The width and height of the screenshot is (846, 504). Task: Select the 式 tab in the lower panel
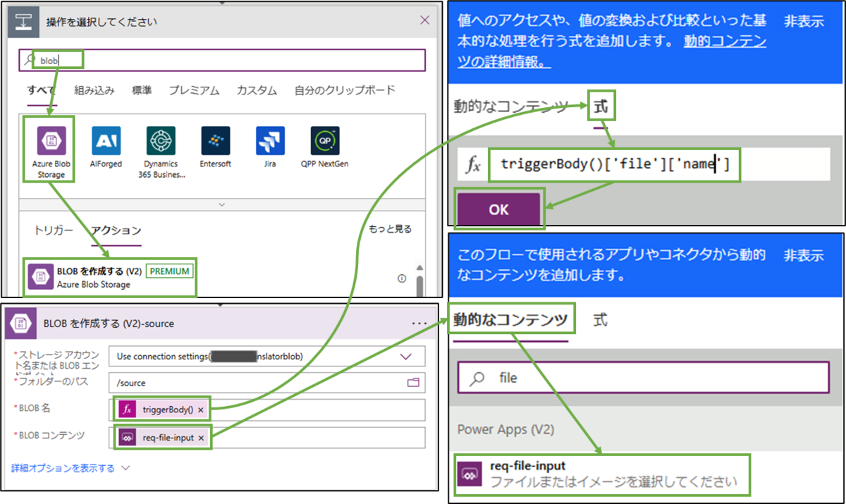[x=600, y=319]
